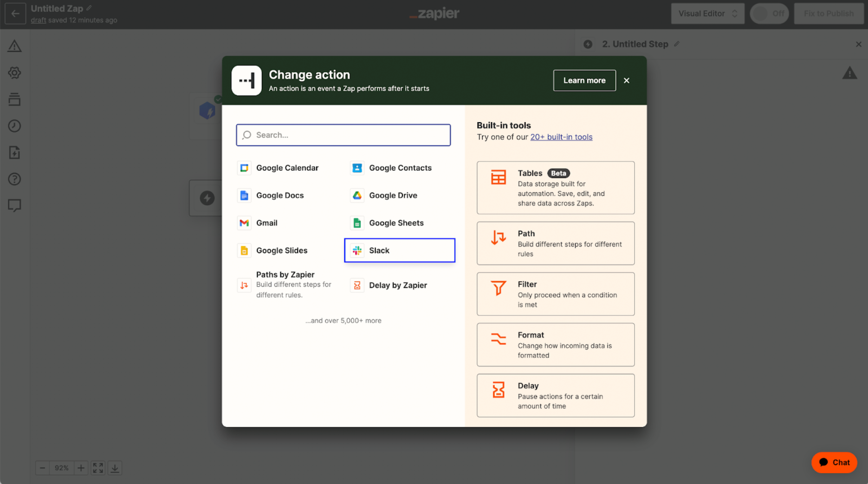The height and width of the screenshot is (484, 868).
Task: Open the help question mark in sidebar
Action: tap(14, 179)
